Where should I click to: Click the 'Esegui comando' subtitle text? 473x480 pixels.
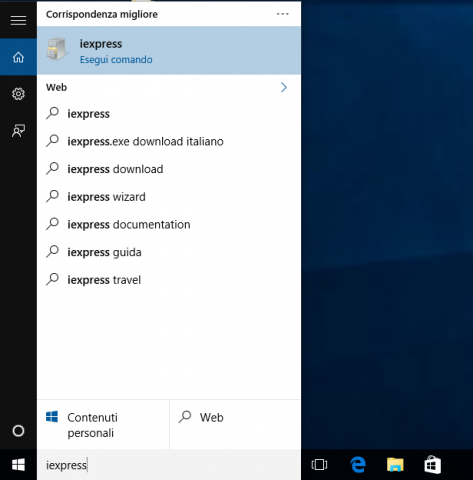[x=116, y=60]
